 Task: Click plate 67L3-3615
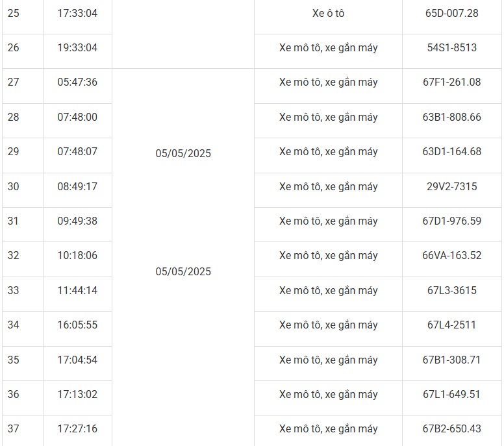click(x=451, y=291)
